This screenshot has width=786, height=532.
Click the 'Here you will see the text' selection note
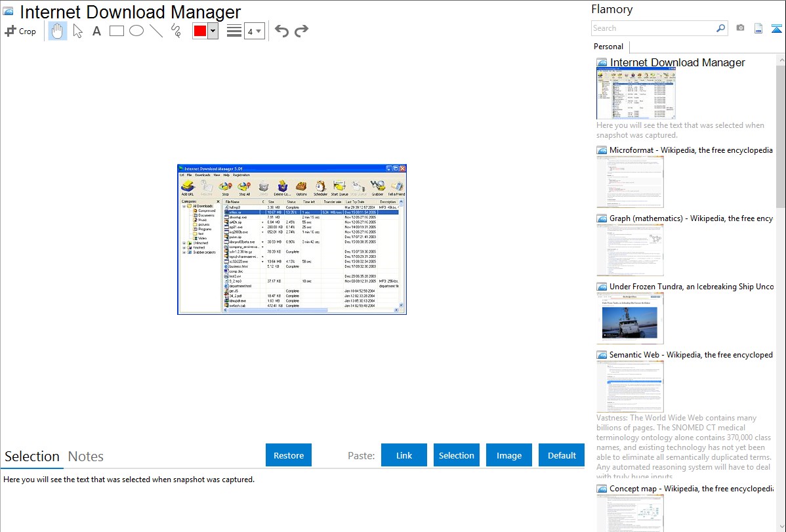[x=129, y=480]
